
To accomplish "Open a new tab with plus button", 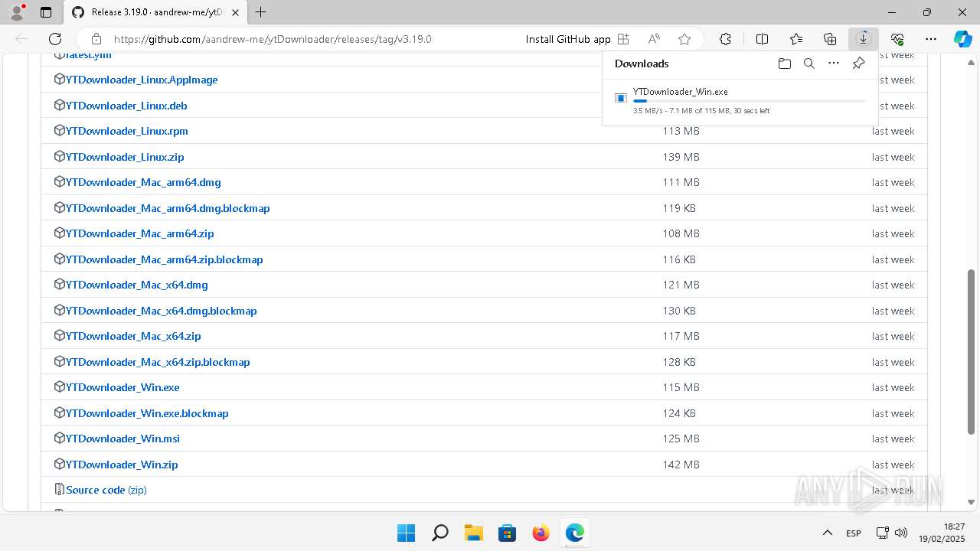I will click(260, 12).
